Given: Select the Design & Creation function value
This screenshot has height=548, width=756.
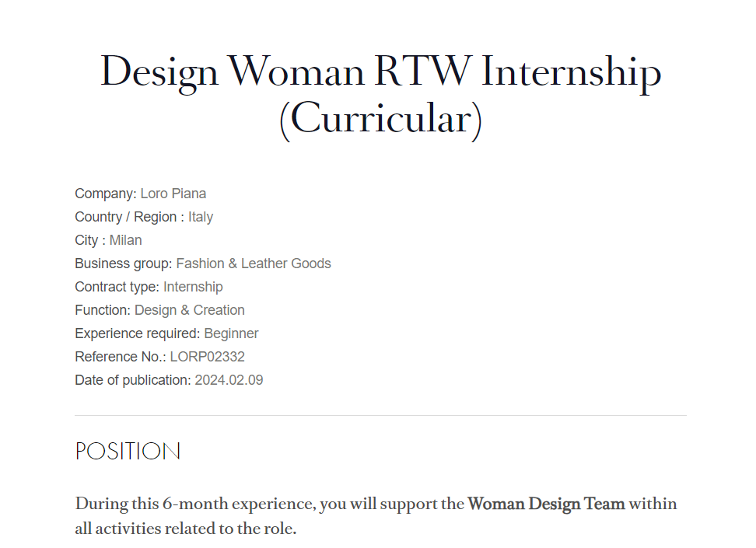Looking at the screenshot, I should point(190,310).
